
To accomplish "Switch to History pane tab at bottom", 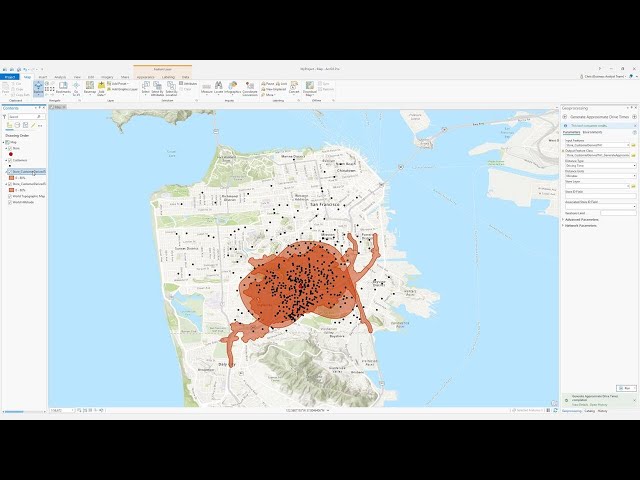I will pos(602,411).
